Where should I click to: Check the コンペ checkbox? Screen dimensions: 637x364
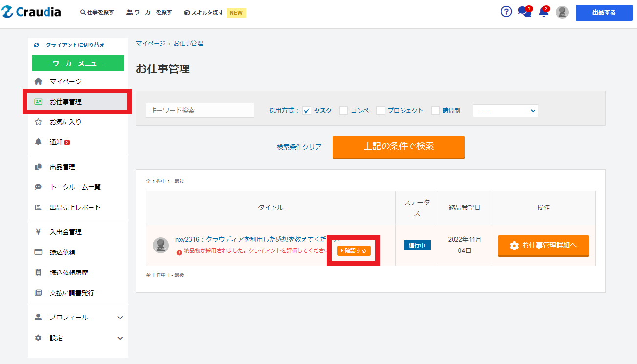(x=343, y=111)
